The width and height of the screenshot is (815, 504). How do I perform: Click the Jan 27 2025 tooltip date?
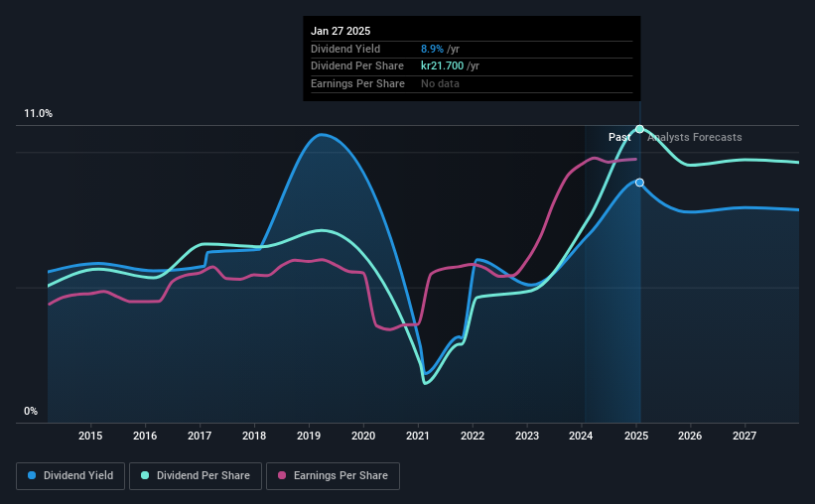coord(340,31)
